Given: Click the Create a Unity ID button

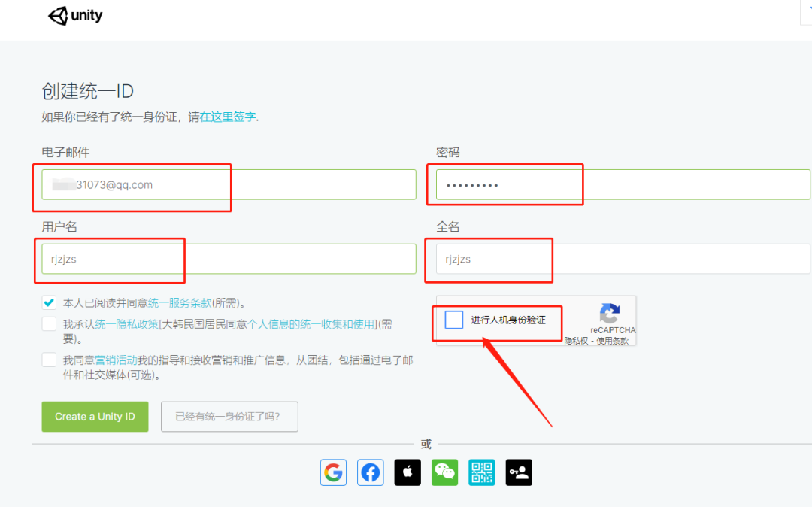Looking at the screenshot, I should 95,417.
